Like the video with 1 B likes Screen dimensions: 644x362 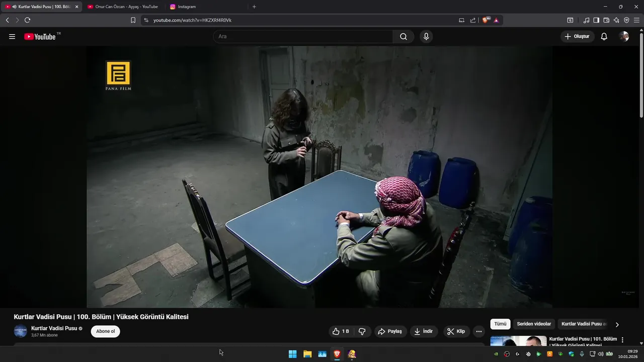(341, 331)
